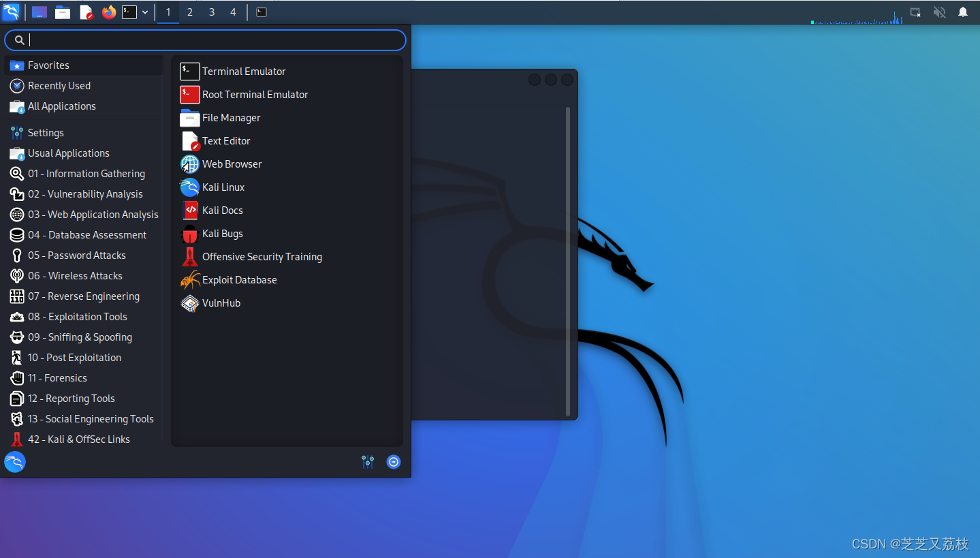The height and width of the screenshot is (558, 980).
Task: Click the Show Desktop panel icon
Action: tap(39, 12)
